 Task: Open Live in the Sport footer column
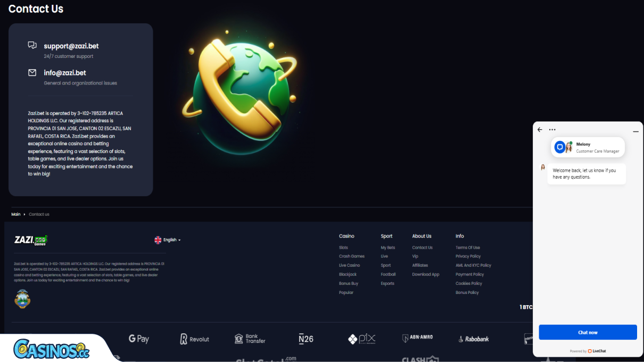click(384, 256)
